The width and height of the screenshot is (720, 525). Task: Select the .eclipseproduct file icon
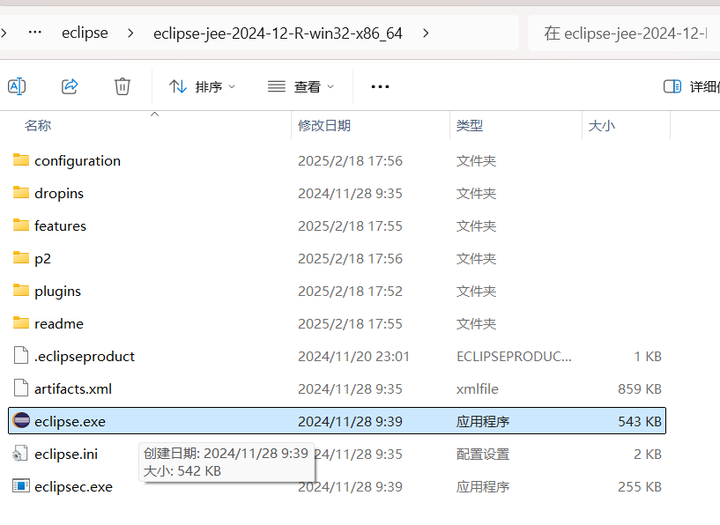pyautogui.click(x=21, y=356)
